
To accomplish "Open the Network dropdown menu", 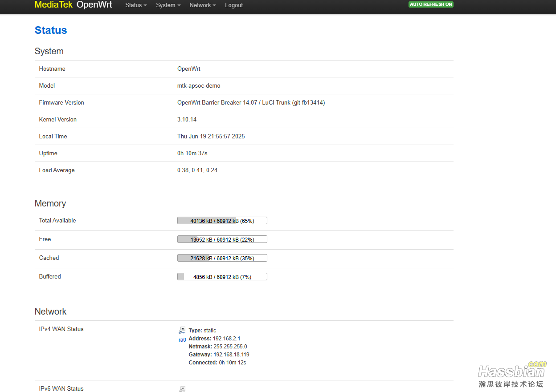I will (203, 5).
